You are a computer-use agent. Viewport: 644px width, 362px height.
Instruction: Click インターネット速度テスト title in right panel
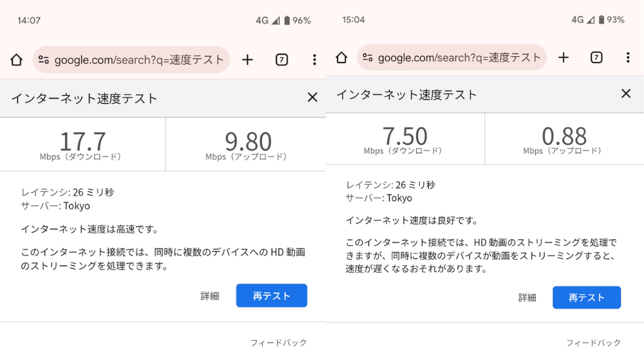coord(406,95)
